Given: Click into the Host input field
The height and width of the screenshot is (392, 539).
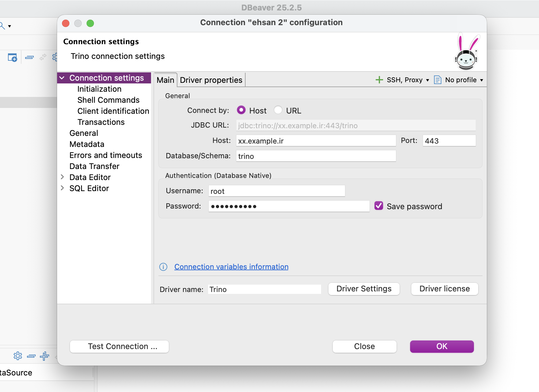Looking at the screenshot, I should point(316,141).
